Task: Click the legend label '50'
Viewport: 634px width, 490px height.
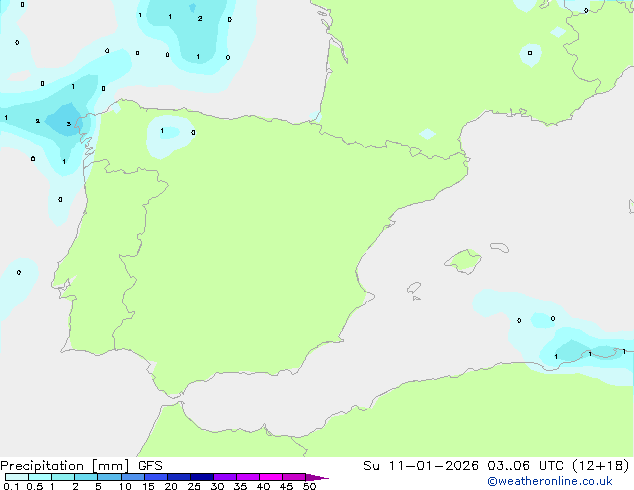Action: point(309,486)
